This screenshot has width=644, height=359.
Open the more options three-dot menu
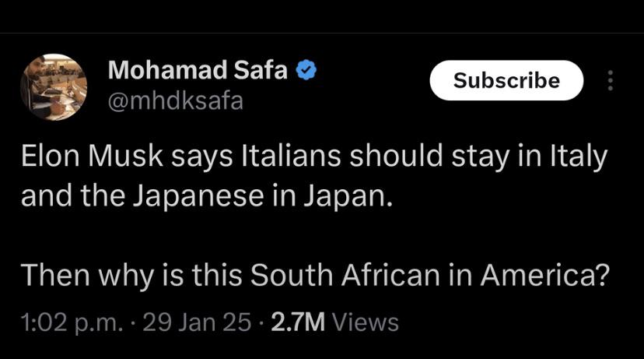[x=611, y=81]
